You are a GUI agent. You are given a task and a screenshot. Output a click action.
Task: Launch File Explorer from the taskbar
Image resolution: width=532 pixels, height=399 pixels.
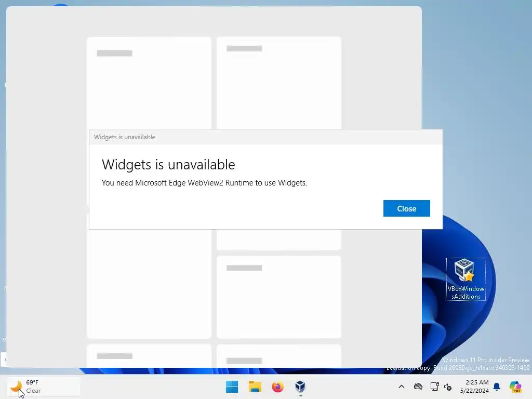(x=255, y=387)
